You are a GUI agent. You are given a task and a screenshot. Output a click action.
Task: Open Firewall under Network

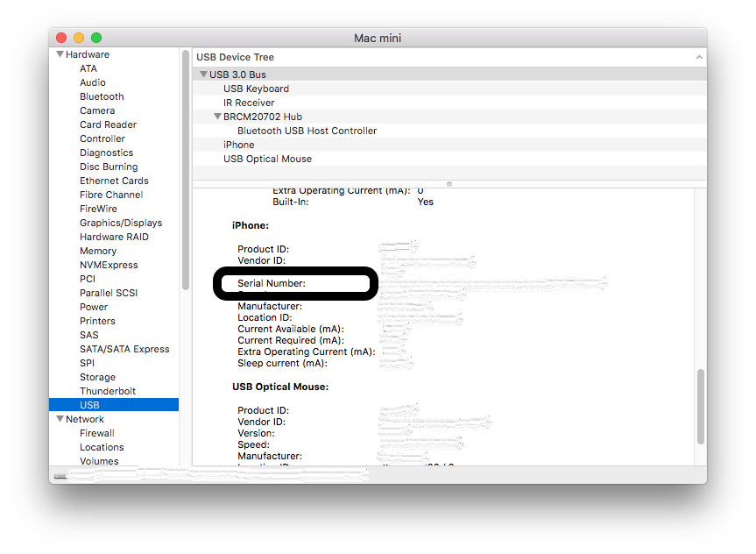pyautogui.click(x=97, y=433)
